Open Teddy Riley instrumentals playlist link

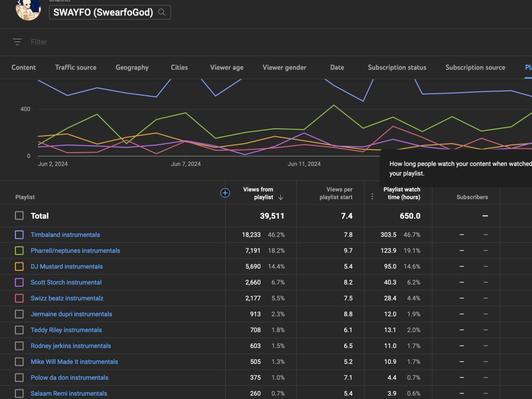[x=66, y=330]
